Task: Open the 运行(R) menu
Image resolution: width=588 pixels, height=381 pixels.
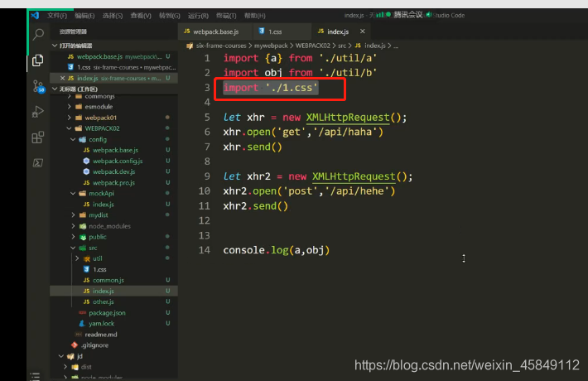Action: click(198, 16)
